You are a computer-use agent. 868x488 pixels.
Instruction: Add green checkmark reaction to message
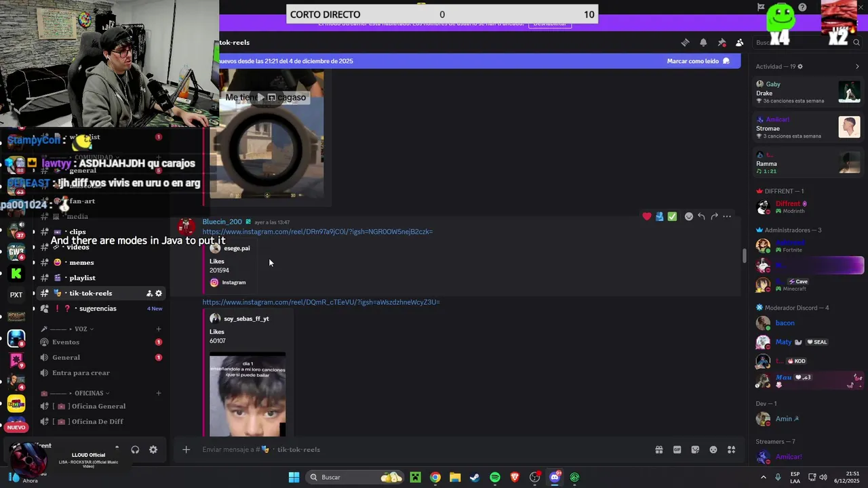point(672,216)
